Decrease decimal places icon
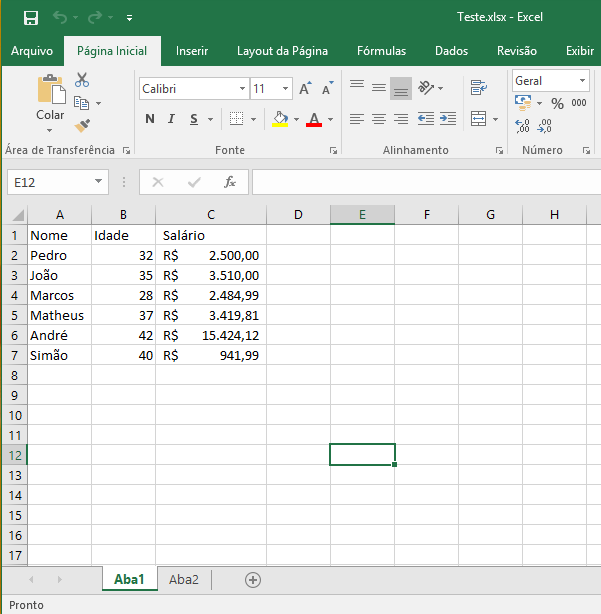 coord(545,126)
